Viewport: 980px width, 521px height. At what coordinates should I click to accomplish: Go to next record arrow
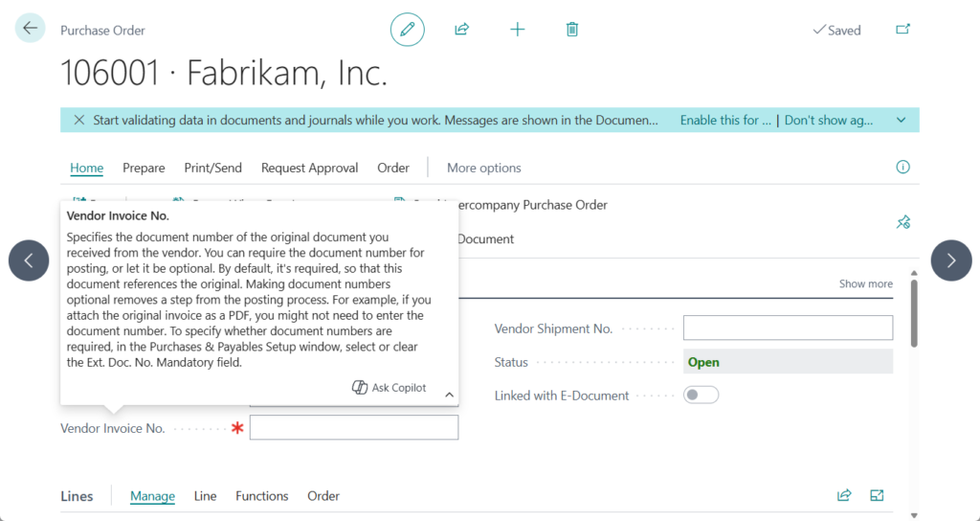point(950,260)
